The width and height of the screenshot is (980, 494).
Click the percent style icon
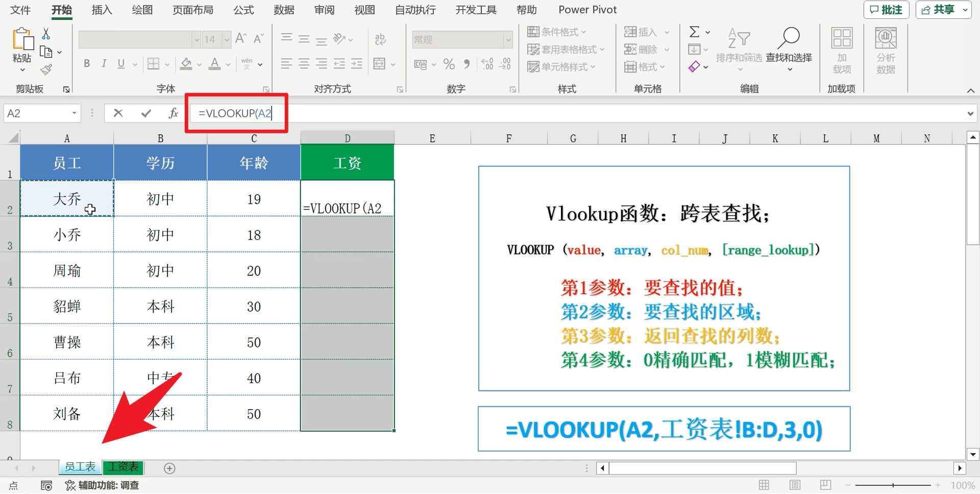tap(449, 64)
